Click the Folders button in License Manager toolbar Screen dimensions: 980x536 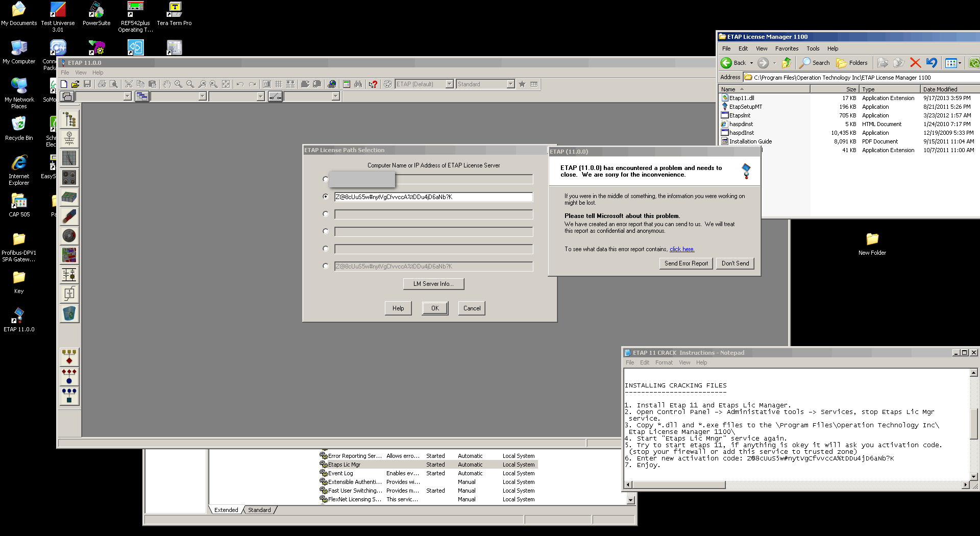click(x=852, y=63)
